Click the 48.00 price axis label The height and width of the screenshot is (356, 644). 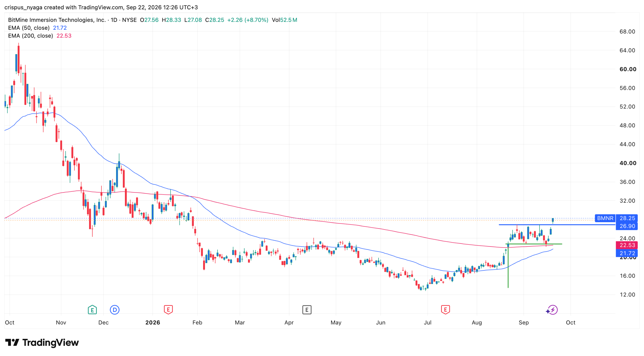point(627,126)
